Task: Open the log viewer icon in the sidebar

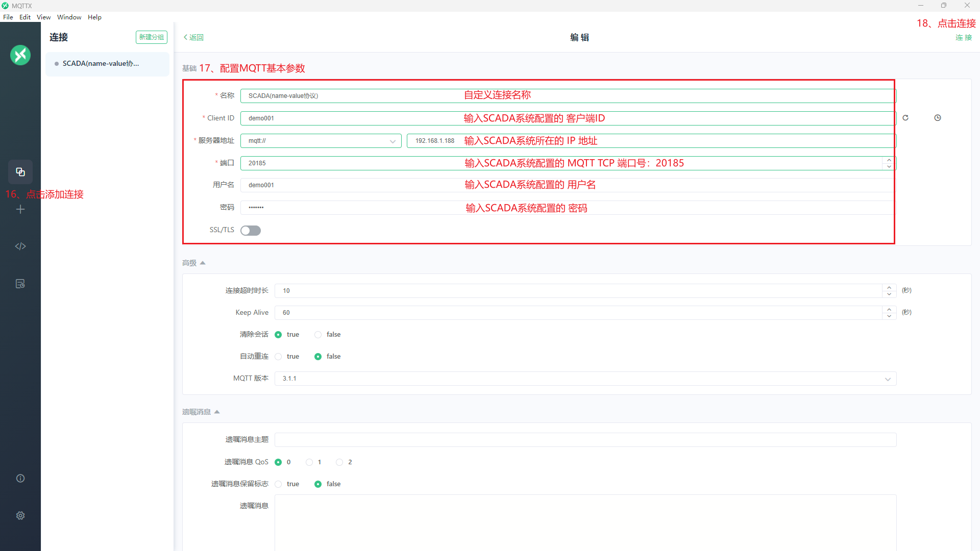Action: click(20, 284)
